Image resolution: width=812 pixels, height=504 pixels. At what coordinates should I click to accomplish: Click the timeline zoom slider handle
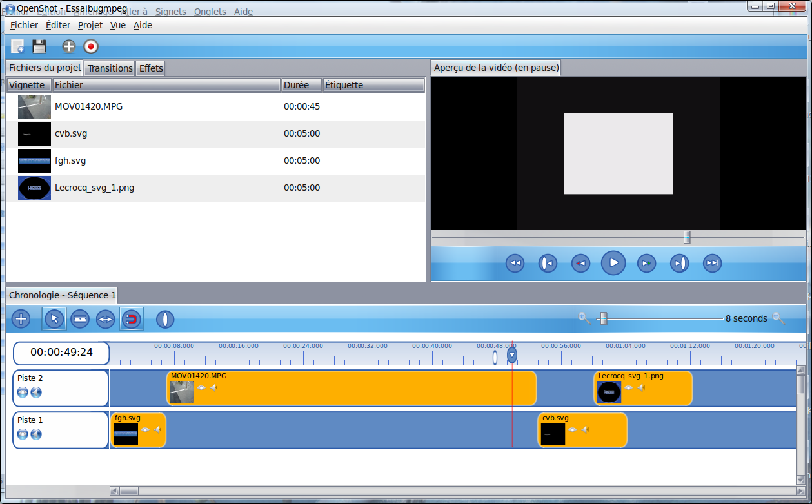pos(604,318)
